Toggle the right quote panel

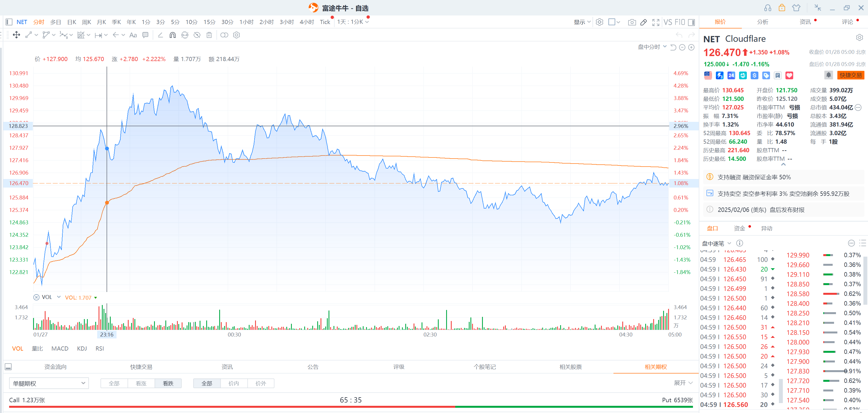tap(691, 22)
